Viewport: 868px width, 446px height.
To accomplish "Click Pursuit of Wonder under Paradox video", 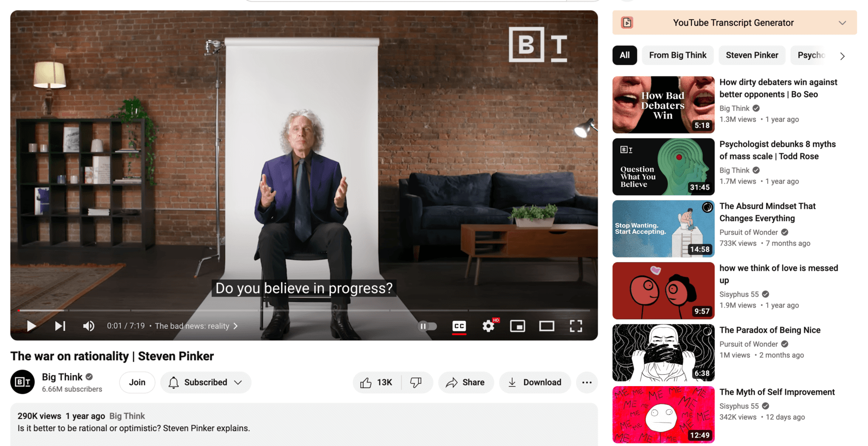I will point(748,344).
